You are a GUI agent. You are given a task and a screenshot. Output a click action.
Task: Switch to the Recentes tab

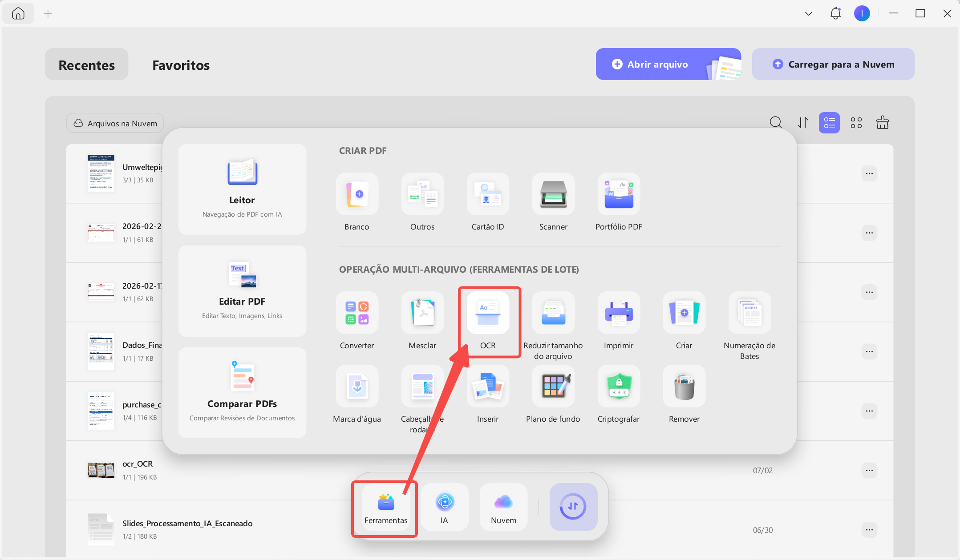coord(87,65)
